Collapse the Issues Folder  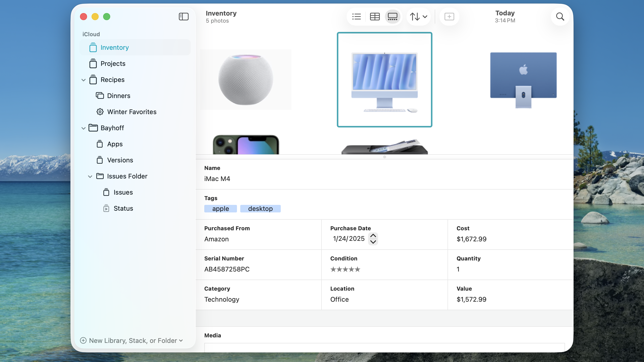[90, 176]
